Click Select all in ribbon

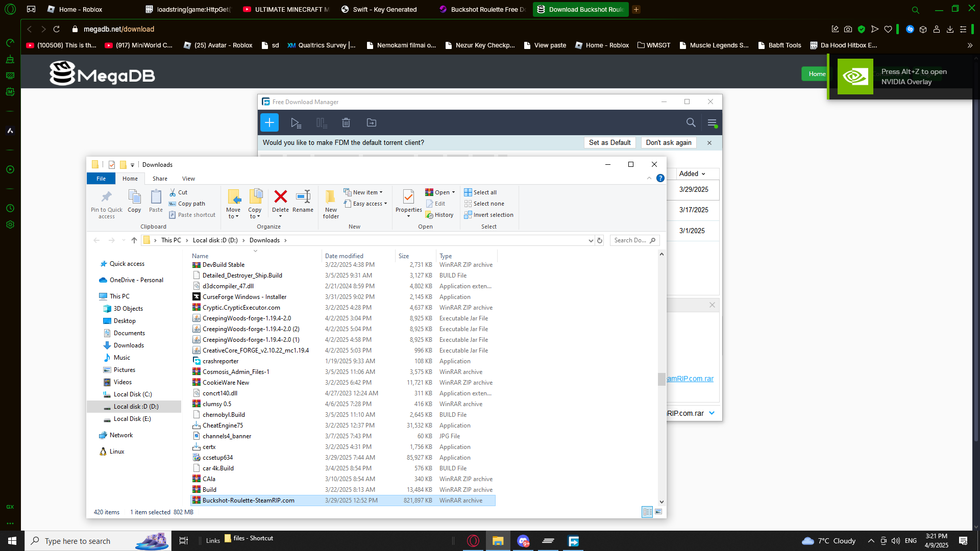[x=480, y=192]
